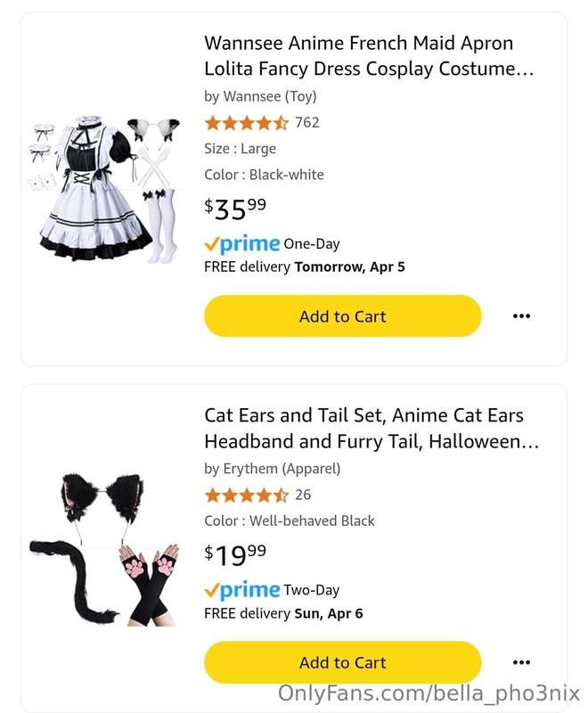The image size is (588, 713).
Task: View the cat ears and tail product image
Action: click(103, 549)
